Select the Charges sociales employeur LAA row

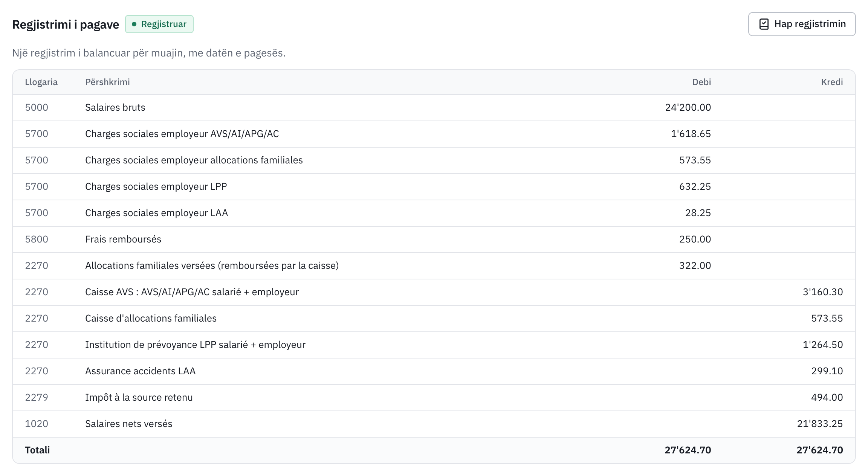click(x=434, y=213)
